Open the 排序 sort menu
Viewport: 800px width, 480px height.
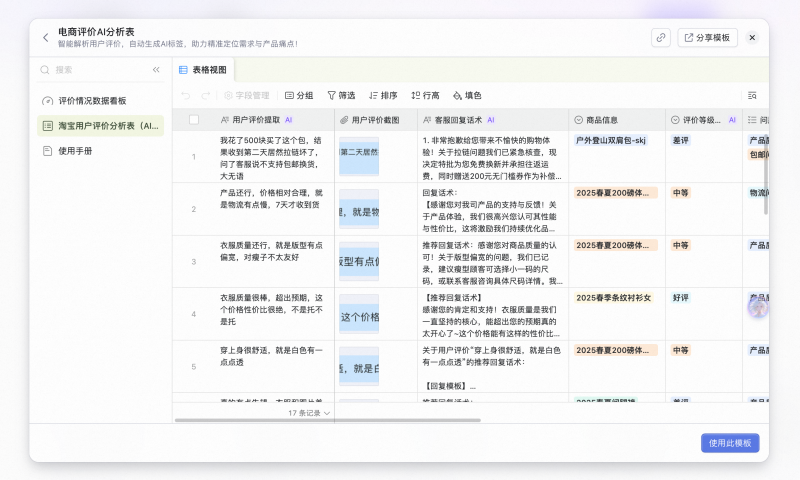click(x=383, y=96)
